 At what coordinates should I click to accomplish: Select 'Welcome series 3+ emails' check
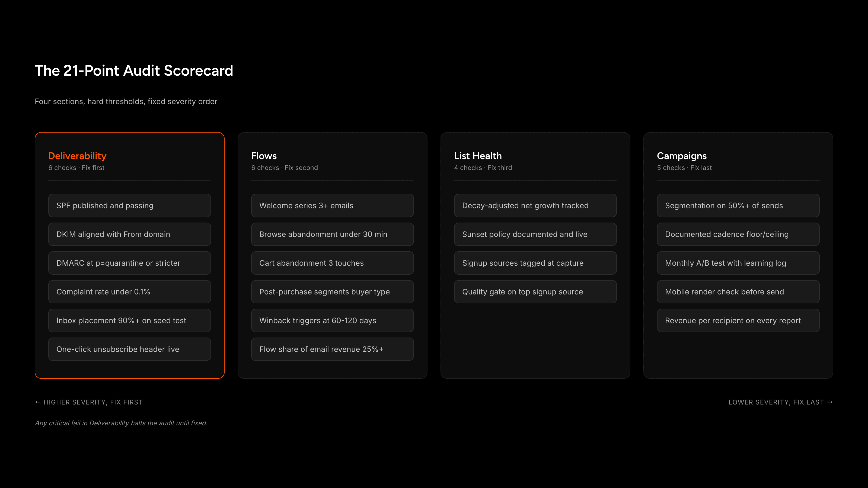[x=333, y=206]
